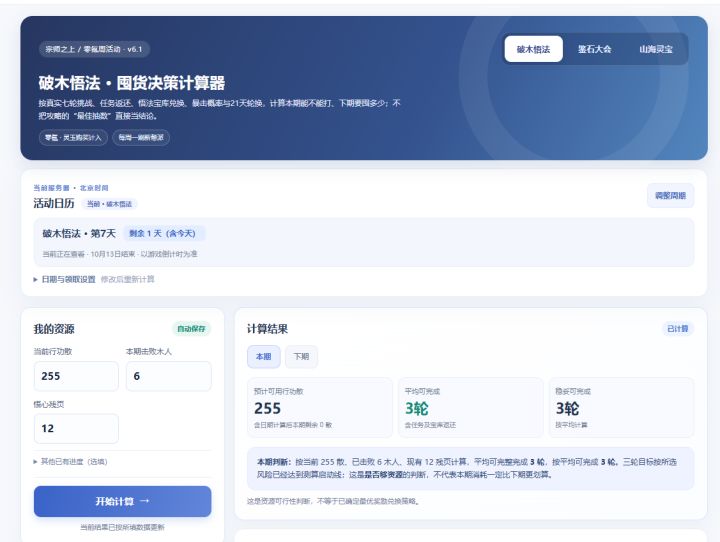Click the 已计算 status badge
The height and width of the screenshot is (542, 720).
(x=677, y=329)
